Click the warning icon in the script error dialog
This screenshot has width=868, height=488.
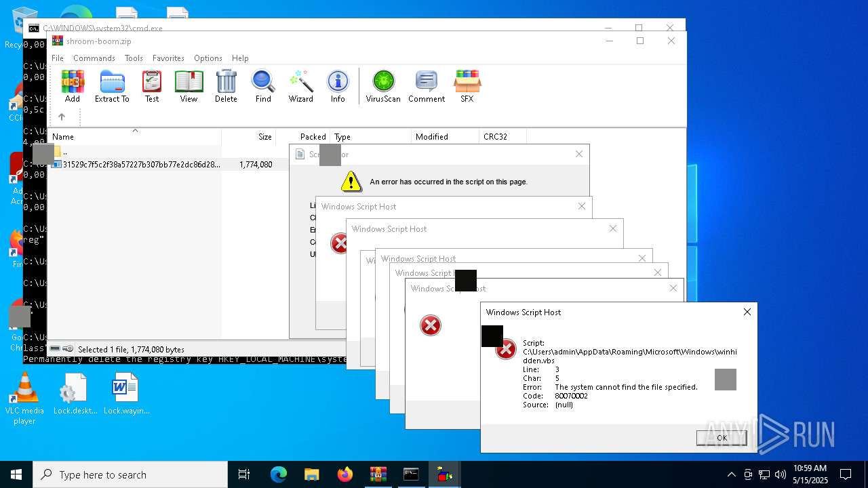[351, 181]
